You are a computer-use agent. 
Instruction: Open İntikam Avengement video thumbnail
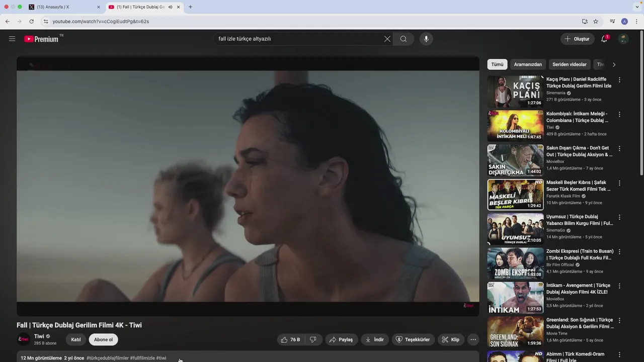[515, 298]
